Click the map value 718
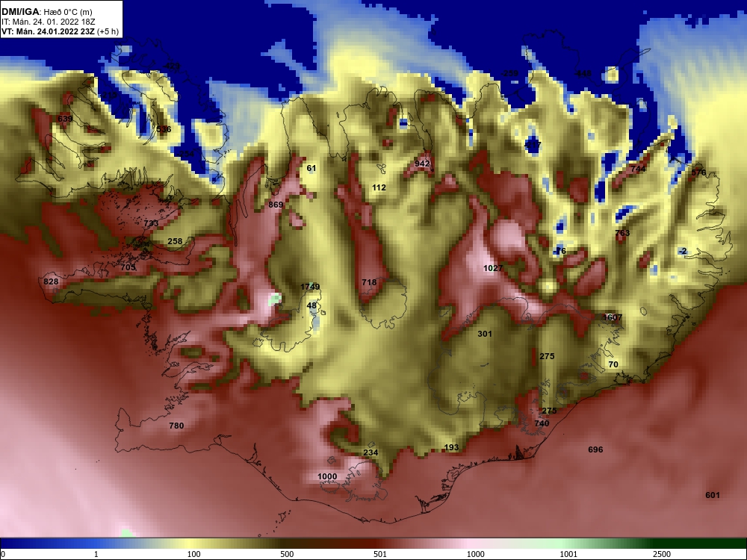747x560 pixels. click(369, 282)
